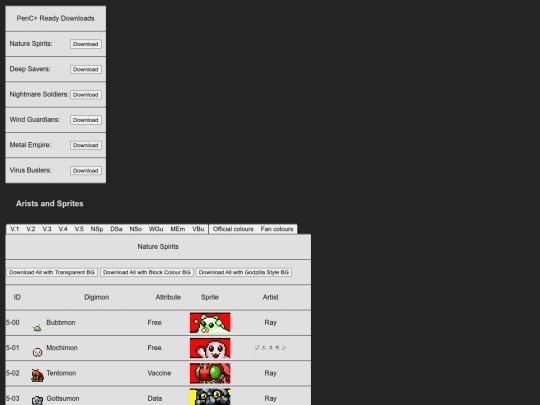Click the 5-03 ID cell

coord(13,398)
